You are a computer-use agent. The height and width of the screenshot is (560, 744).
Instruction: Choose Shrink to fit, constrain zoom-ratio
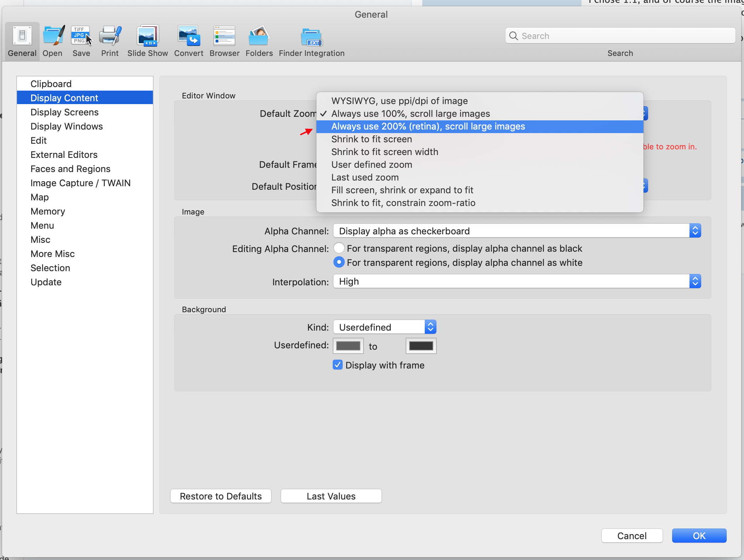click(480, 203)
